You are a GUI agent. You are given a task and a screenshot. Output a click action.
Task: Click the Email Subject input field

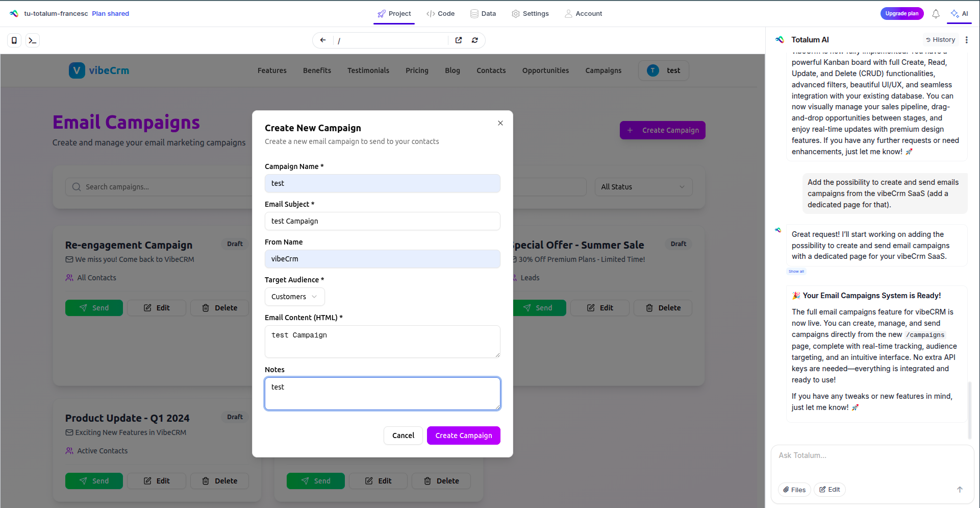(x=382, y=221)
